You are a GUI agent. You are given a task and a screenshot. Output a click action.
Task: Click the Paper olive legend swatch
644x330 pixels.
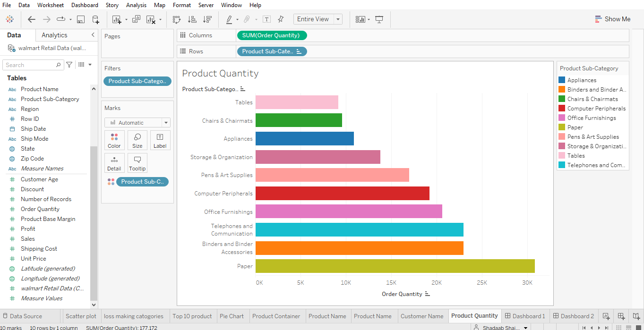pyautogui.click(x=562, y=127)
